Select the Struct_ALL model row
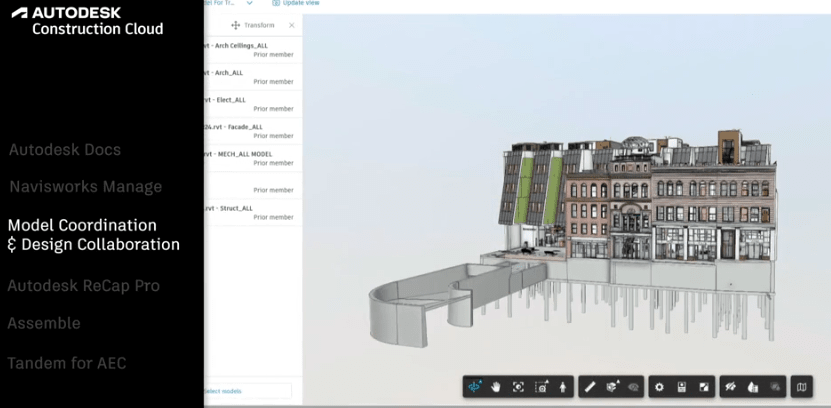The height and width of the screenshot is (408, 831). [x=253, y=212]
